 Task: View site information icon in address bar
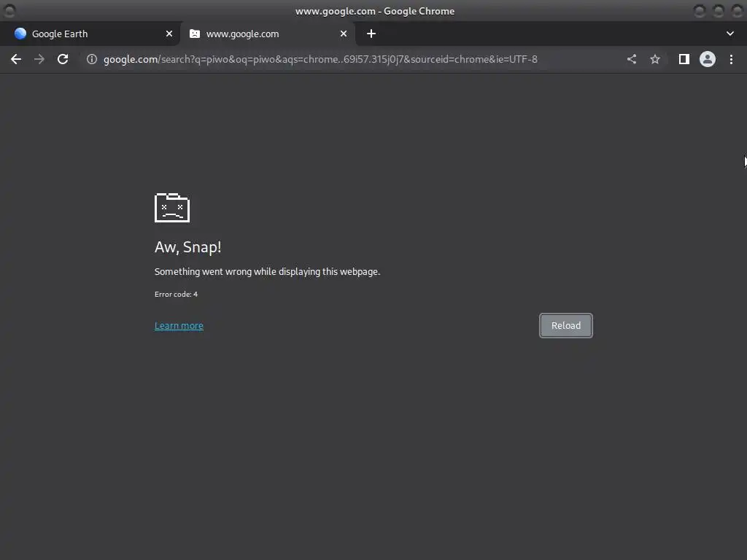point(92,59)
